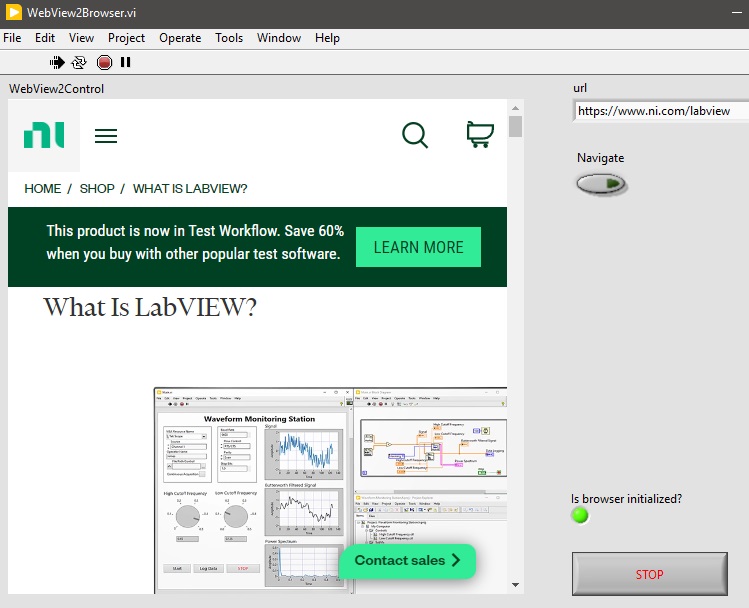
Task: Click the LabVIEW screenshot image on the page
Action: [x=331, y=491]
